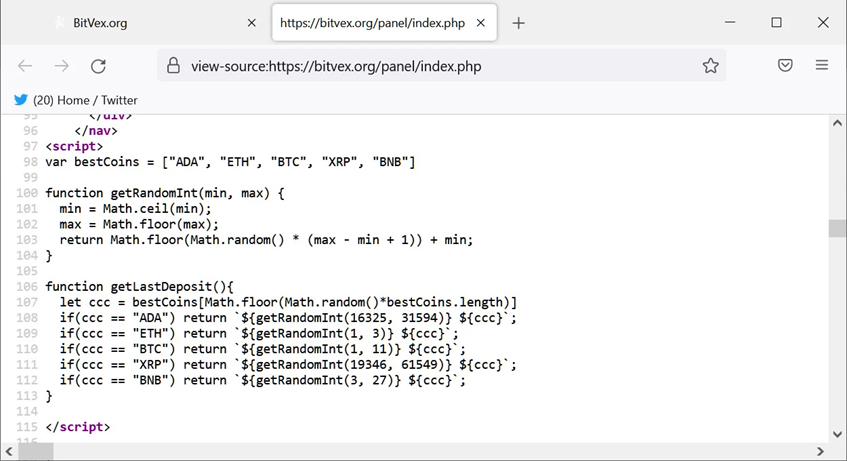Screen dimensions: 847x461
Task: Click the vertical scrollbar thumb
Action: tap(837, 228)
